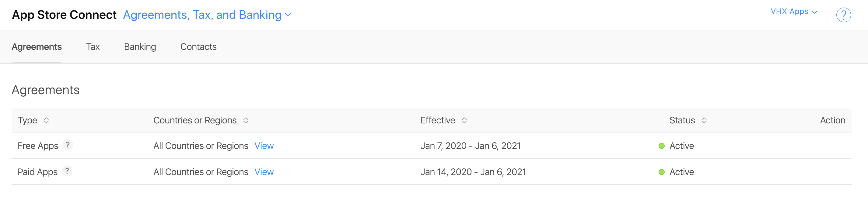Click the chevron next to VHX Apps
The height and width of the screenshot is (217, 868).
pyautogui.click(x=814, y=12)
